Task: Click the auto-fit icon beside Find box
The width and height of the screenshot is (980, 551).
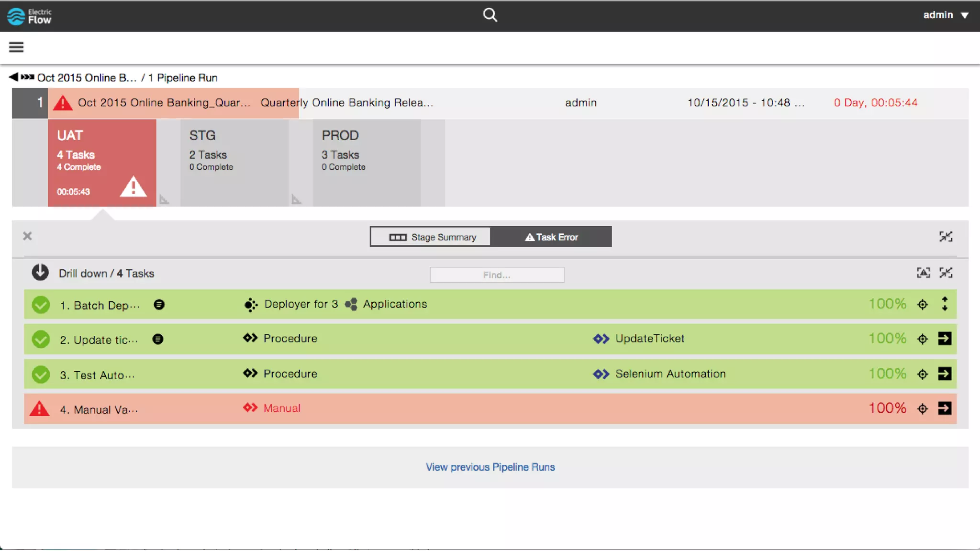Action: pyautogui.click(x=923, y=273)
